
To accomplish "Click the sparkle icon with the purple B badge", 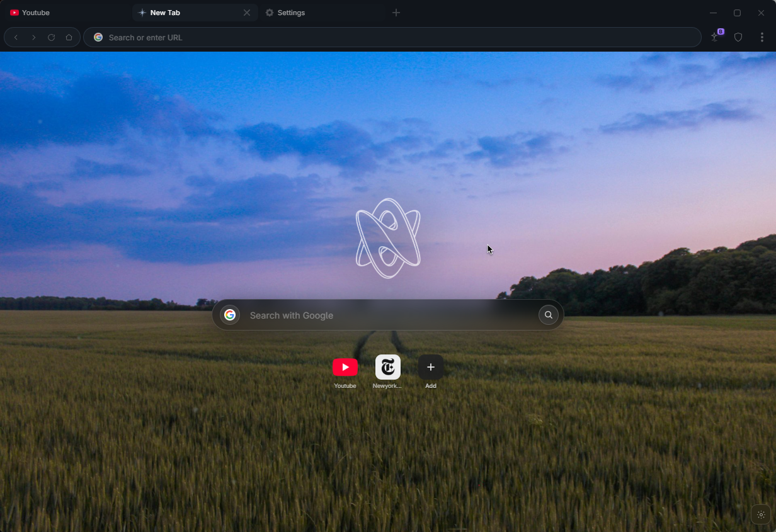I will click(x=715, y=37).
